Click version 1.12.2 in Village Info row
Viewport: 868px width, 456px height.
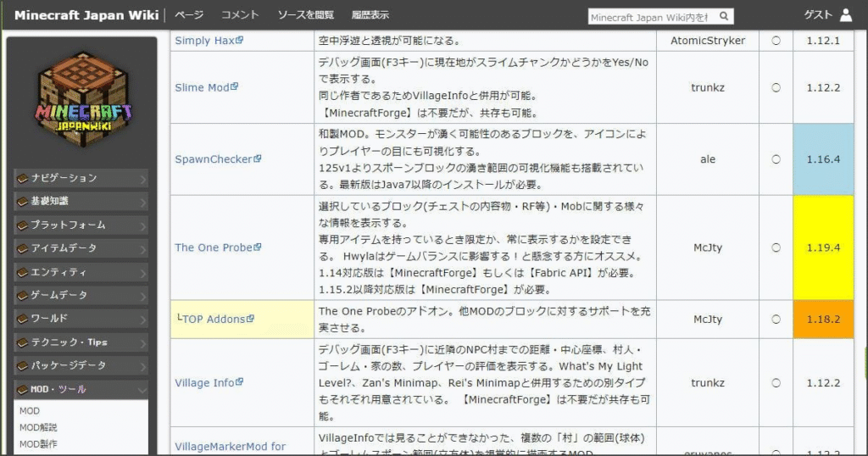point(823,383)
